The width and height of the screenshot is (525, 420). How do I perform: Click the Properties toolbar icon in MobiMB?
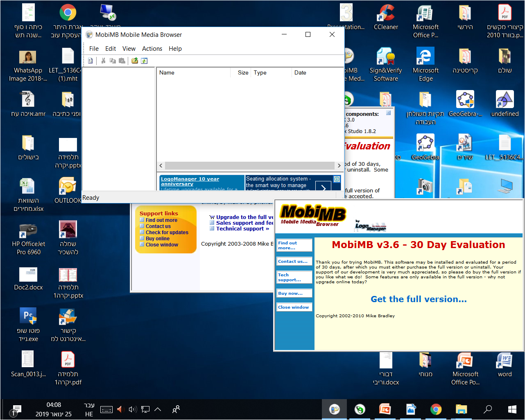91,61
